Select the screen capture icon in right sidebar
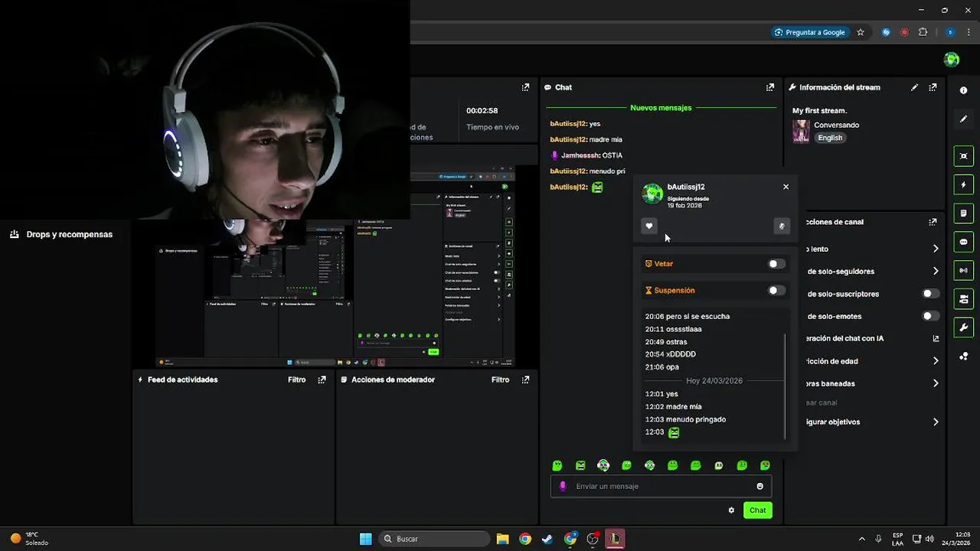This screenshot has width=980, height=551. 963,156
